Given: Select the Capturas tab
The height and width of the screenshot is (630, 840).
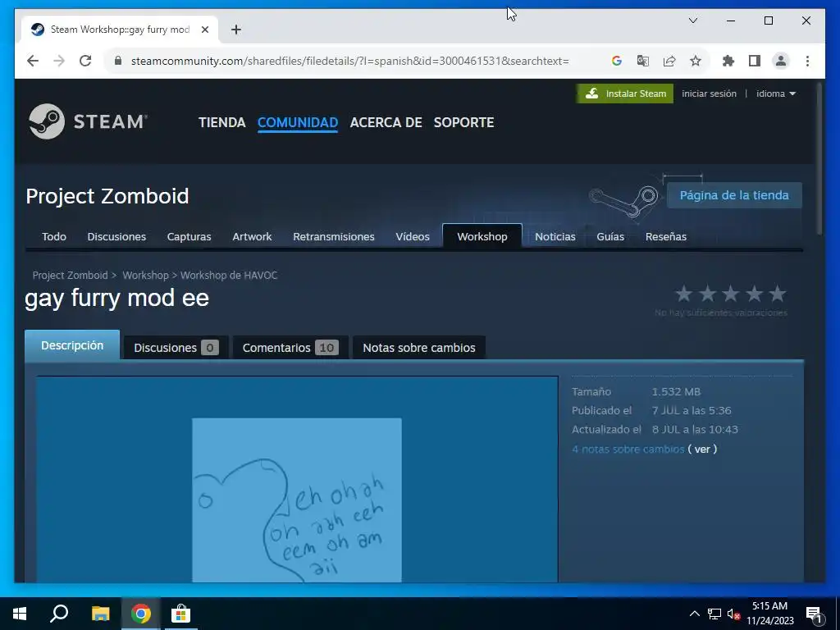Looking at the screenshot, I should pos(189,237).
